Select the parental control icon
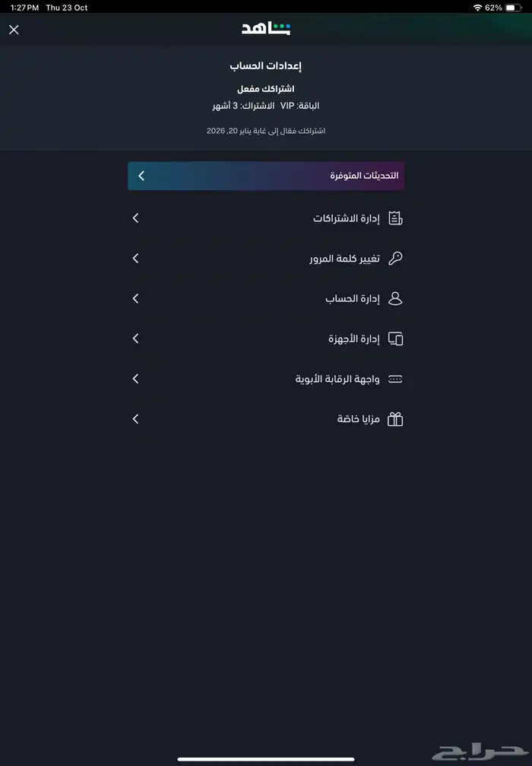 coord(394,378)
